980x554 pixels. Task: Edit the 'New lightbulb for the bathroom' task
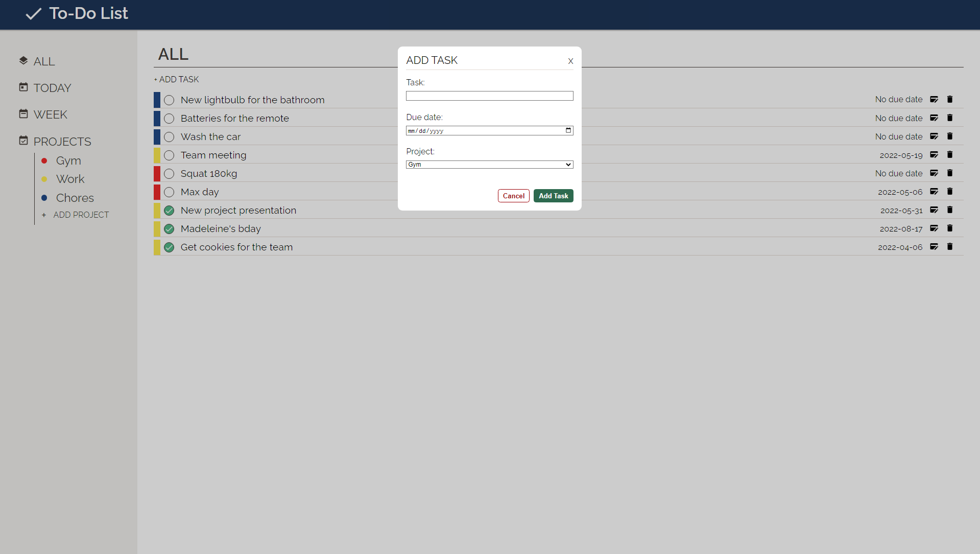coord(934,100)
